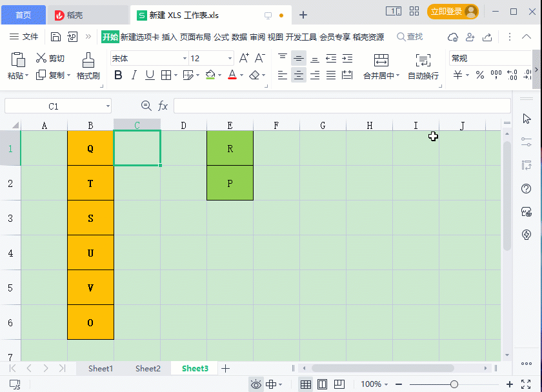Screen dimensions: 542x392
Task: Open the font size dropdown 12
Action: [230, 59]
